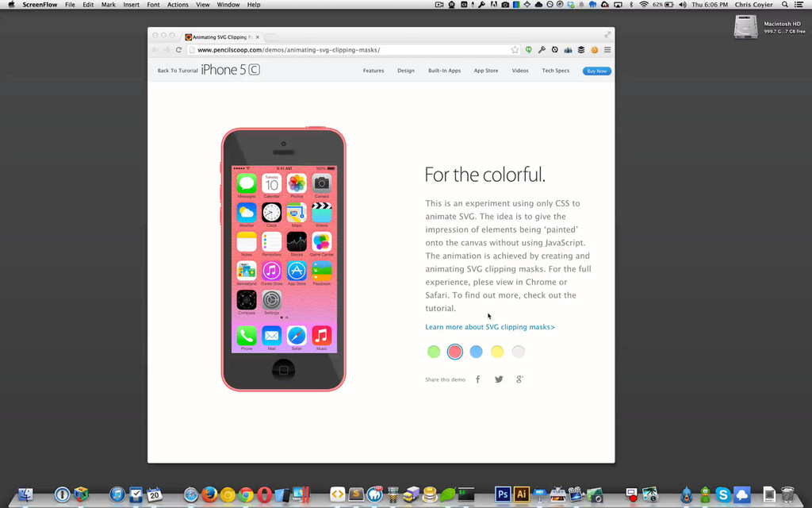Viewport: 812px width, 508px height.
Task: Close the Animating SVG Clipping tab
Action: [258, 37]
